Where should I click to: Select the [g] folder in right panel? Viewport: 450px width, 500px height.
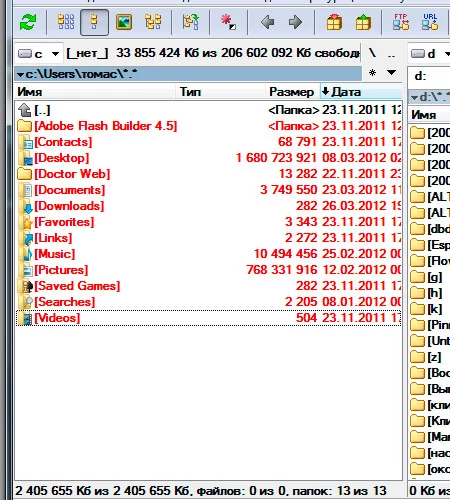pyautogui.click(x=430, y=277)
